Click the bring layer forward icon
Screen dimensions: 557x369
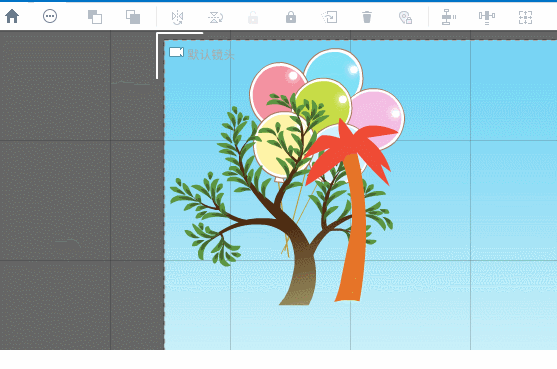pos(95,17)
